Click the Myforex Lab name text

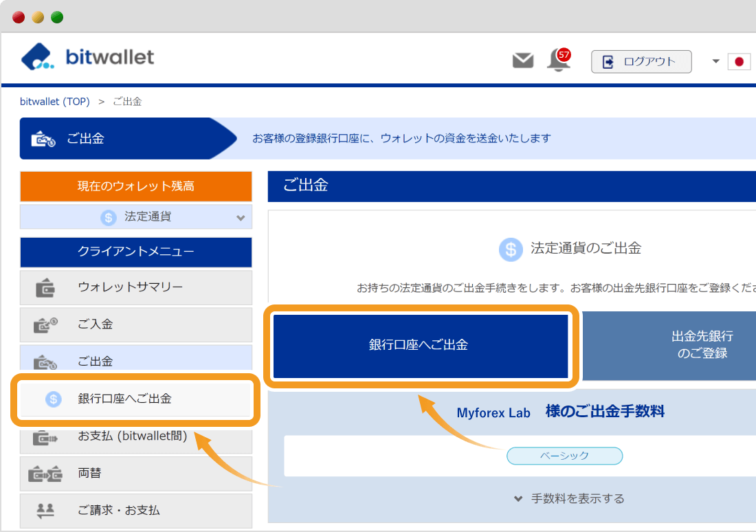click(x=493, y=413)
